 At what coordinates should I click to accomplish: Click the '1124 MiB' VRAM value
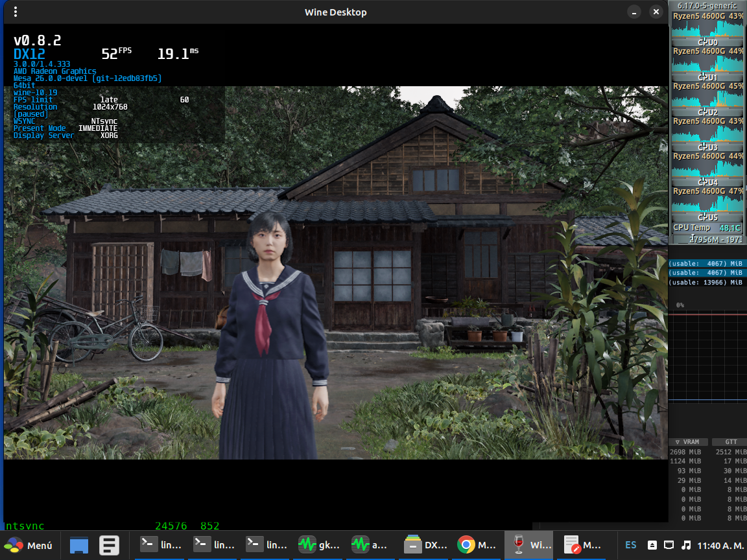[685, 461]
